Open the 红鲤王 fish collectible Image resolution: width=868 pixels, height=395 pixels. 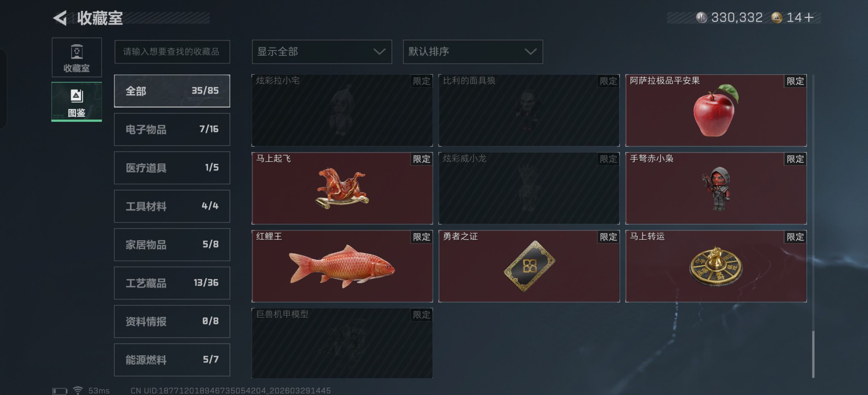(x=342, y=266)
